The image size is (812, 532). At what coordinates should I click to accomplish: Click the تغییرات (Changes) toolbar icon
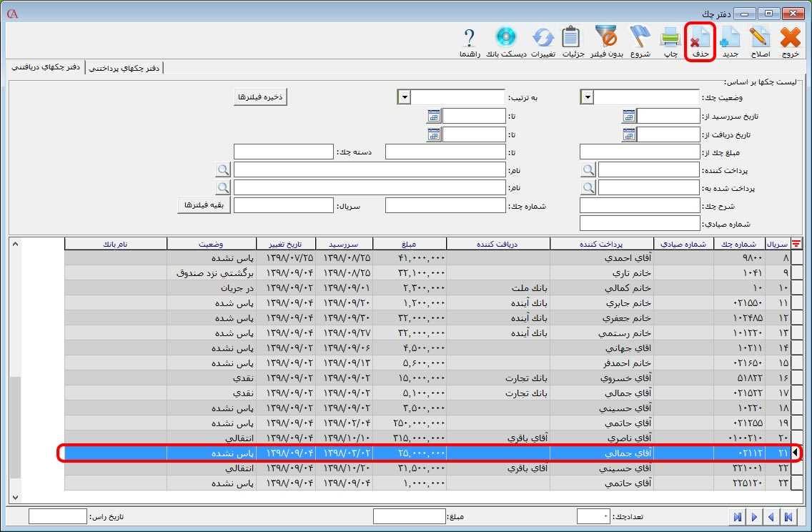(543, 41)
